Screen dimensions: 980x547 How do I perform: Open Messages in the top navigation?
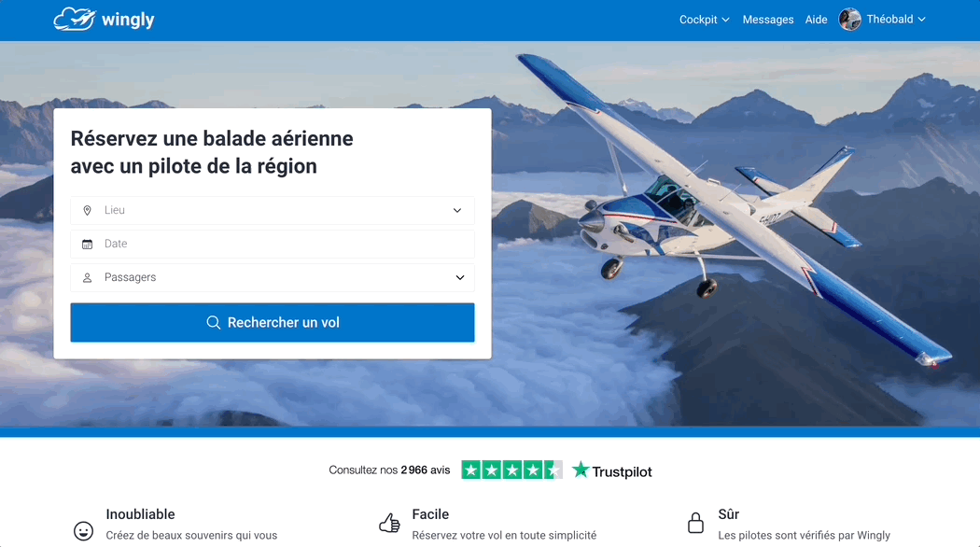pyautogui.click(x=768, y=20)
